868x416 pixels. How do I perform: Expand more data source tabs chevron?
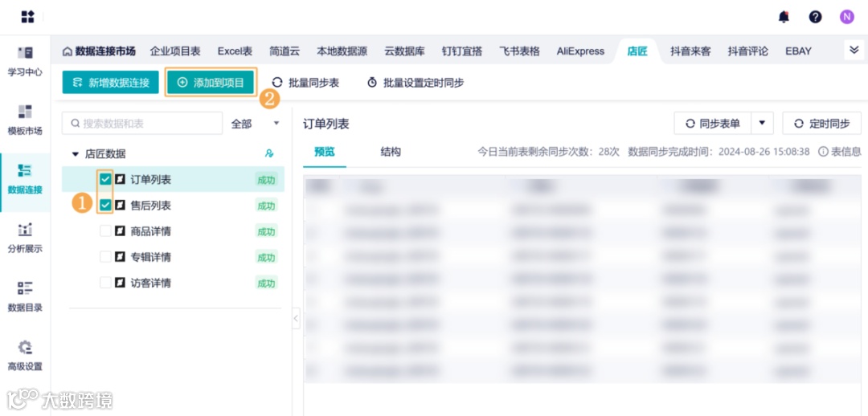[x=854, y=51]
